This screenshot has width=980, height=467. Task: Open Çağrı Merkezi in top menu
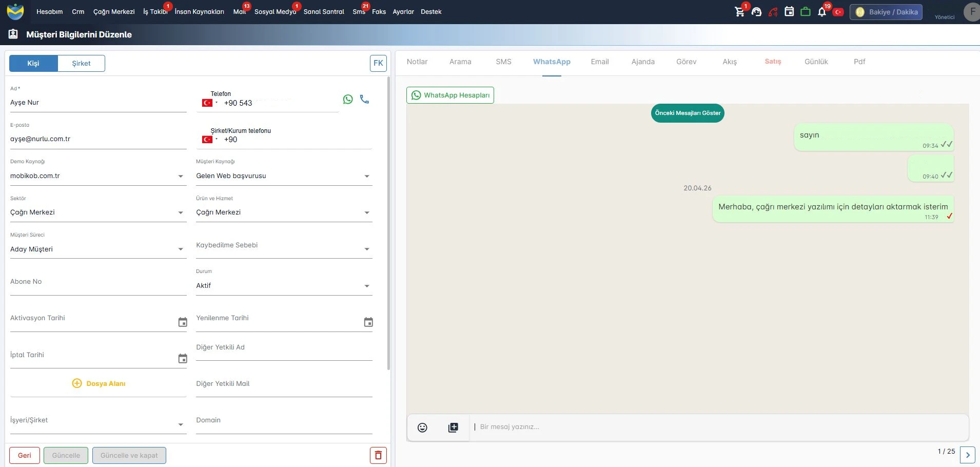click(114, 12)
